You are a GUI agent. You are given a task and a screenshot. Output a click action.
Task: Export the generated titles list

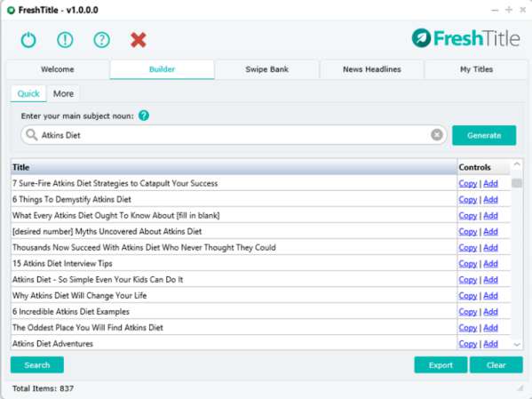[x=441, y=365]
